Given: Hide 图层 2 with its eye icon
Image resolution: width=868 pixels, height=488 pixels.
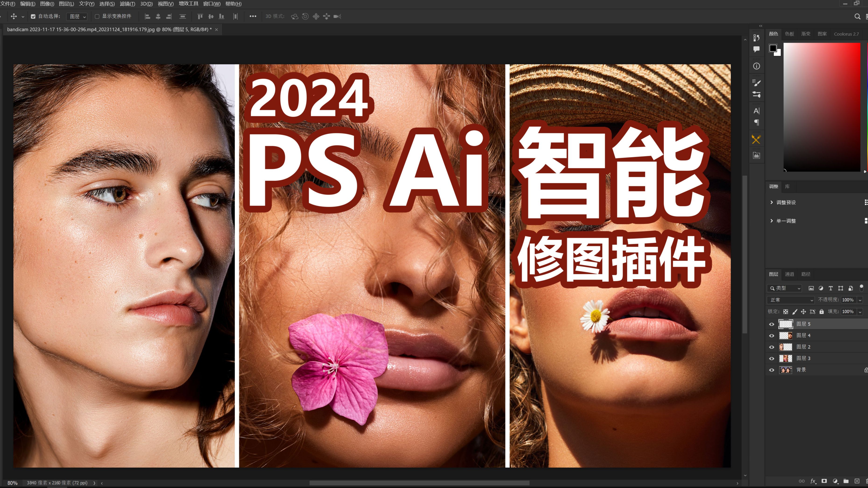Looking at the screenshot, I should (772, 347).
